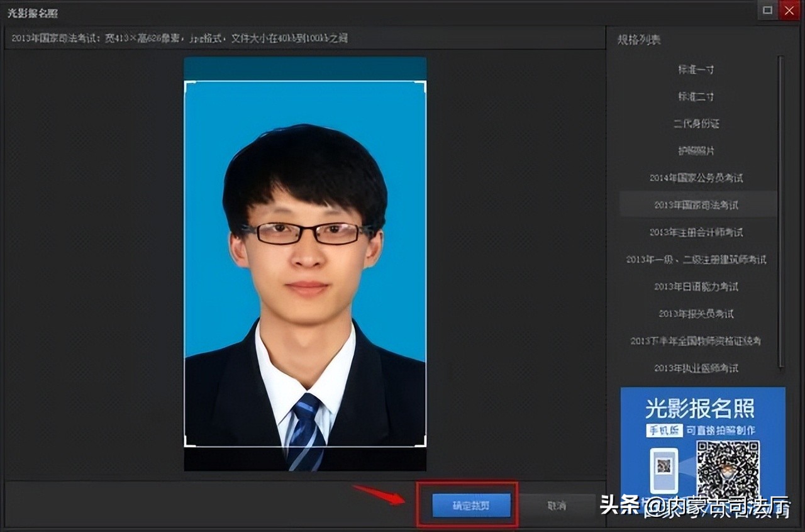Select the 标准一寸 photo spec

point(698,70)
